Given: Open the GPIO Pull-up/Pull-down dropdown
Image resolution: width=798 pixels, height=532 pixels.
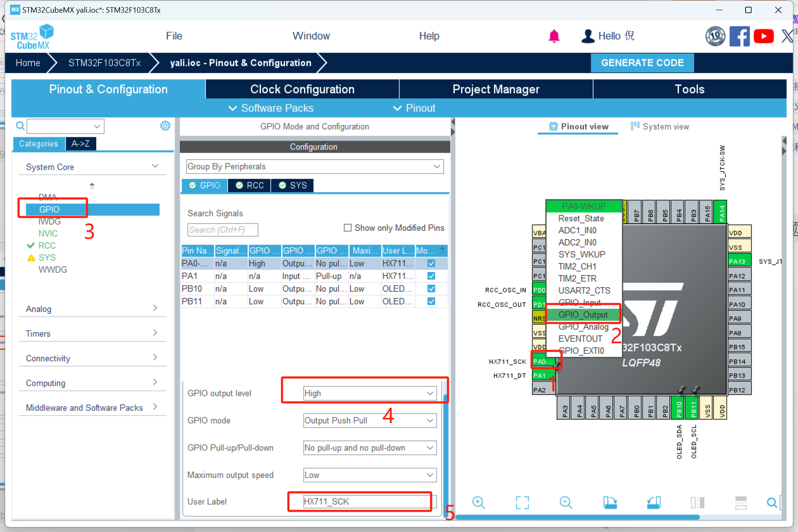Looking at the screenshot, I should coord(369,448).
